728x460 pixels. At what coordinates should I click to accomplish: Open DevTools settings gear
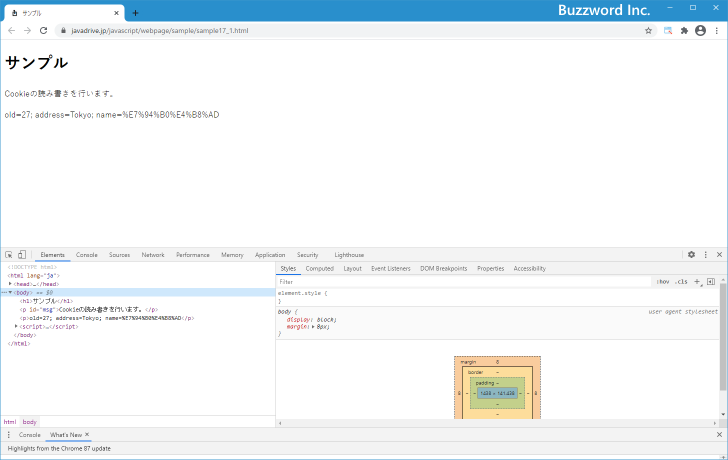691,254
